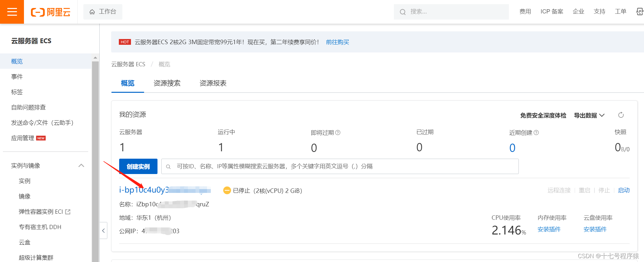Click 安装插件 under 内存使用率
This screenshot has height=262, width=644.
click(x=549, y=229)
